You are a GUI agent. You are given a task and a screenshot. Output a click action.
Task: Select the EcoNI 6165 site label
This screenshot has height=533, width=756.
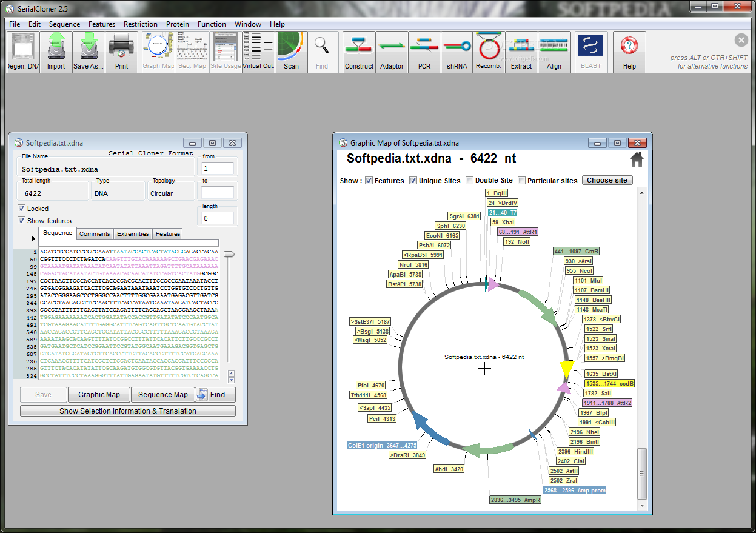(x=442, y=235)
